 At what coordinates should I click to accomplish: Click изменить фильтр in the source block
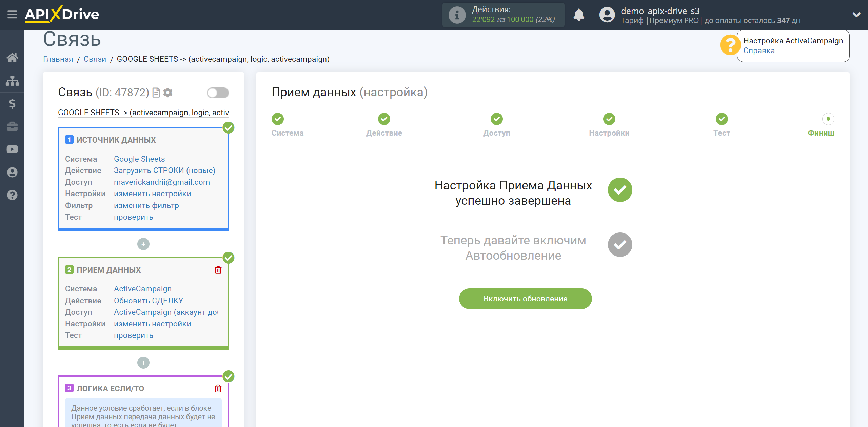tap(146, 205)
